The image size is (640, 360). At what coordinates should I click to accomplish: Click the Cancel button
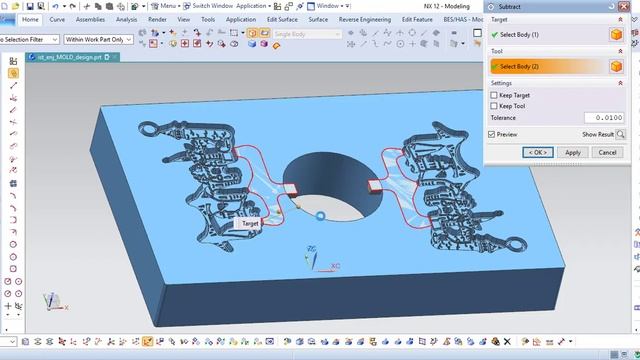tap(607, 152)
